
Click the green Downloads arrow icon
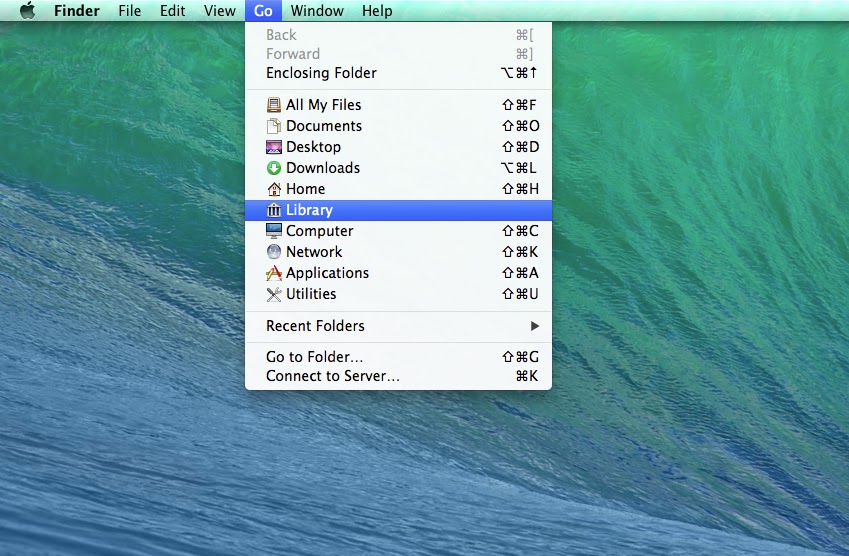[274, 168]
